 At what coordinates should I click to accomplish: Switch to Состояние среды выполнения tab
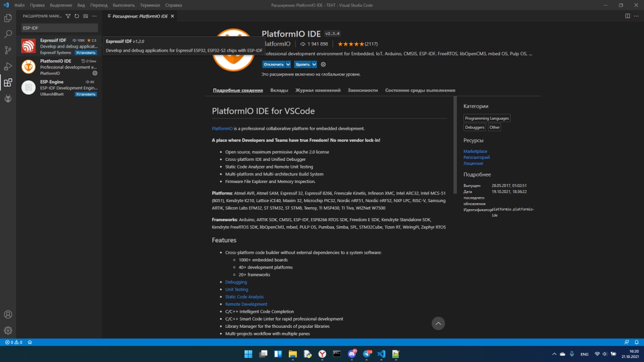pyautogui.click(x=420, y=90)
